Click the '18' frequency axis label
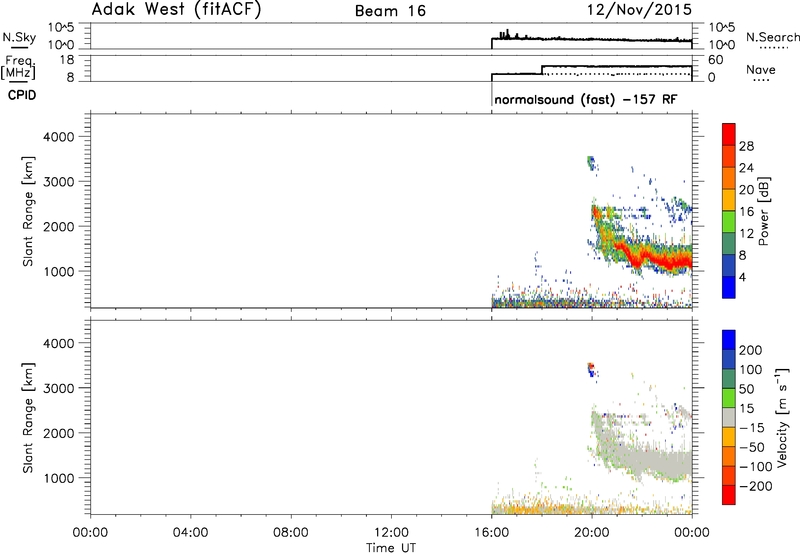The image size is (800, 554). point(67,60)
